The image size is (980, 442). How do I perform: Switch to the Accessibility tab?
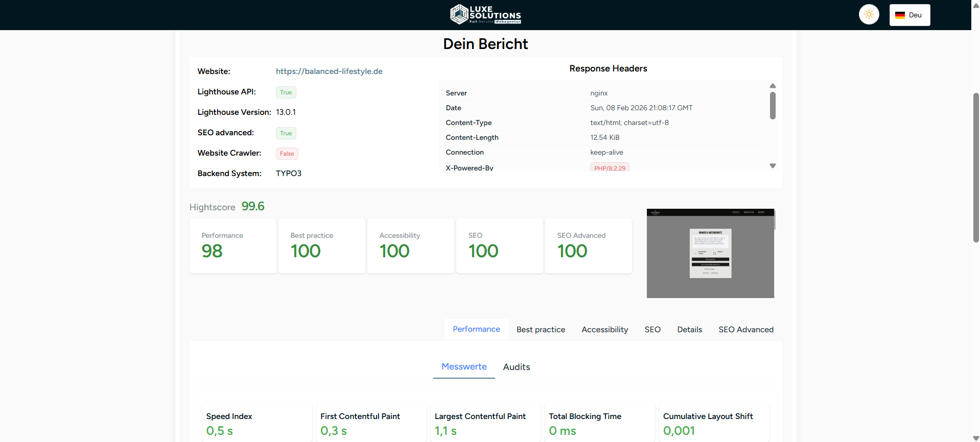click(604, 330)
